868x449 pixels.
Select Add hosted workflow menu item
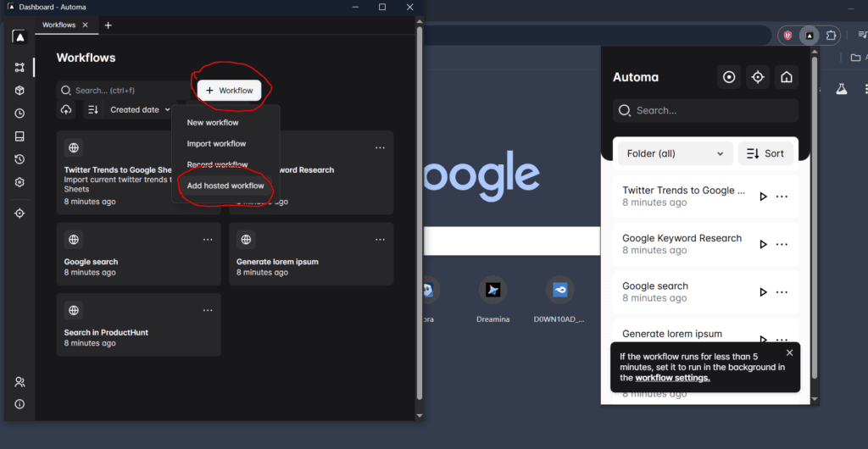(225, 186)
